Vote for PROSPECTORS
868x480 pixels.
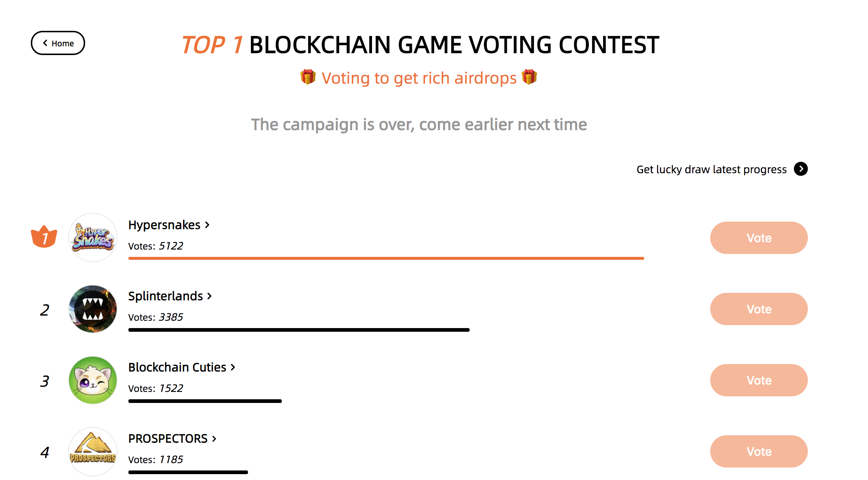[x=759, y=451]
